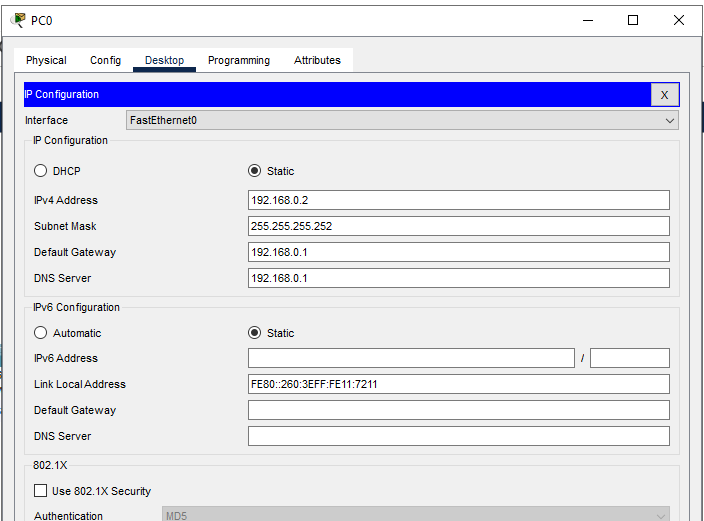Click the Subnet Mask field 255.255.255.252

pyautogui.click(x=458, y=226)
